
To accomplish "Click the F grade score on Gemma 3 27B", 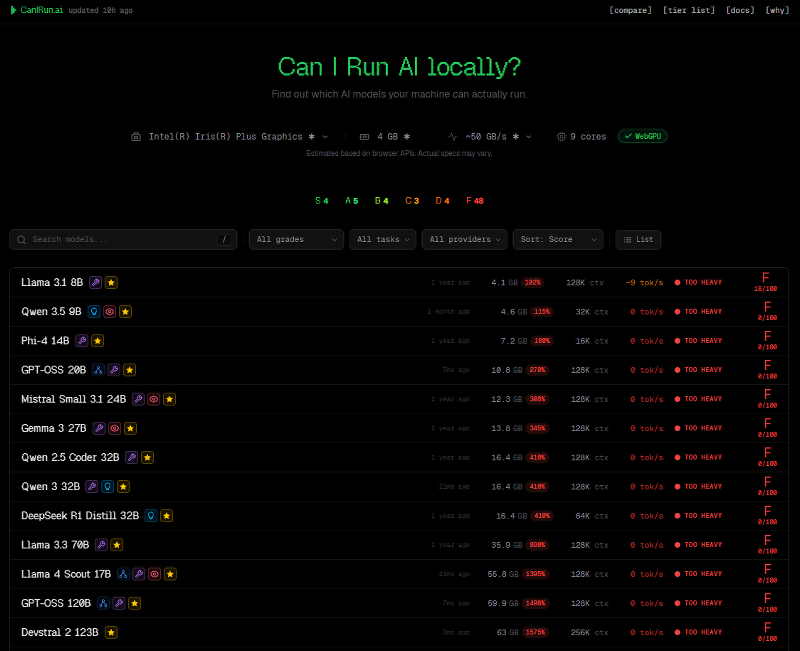I will 766,428.
